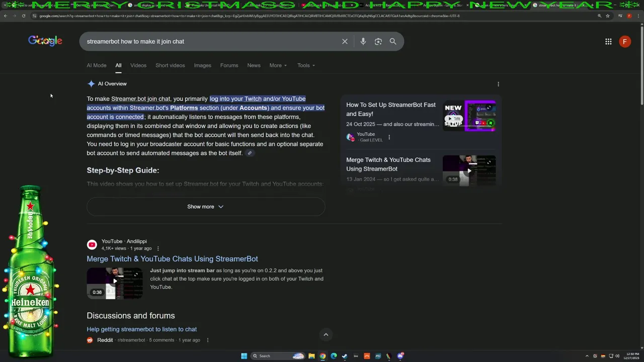Viewport: 644px width, 362px height.
Task: Play 0:38 thumbnail in side card
Action: 469,170
